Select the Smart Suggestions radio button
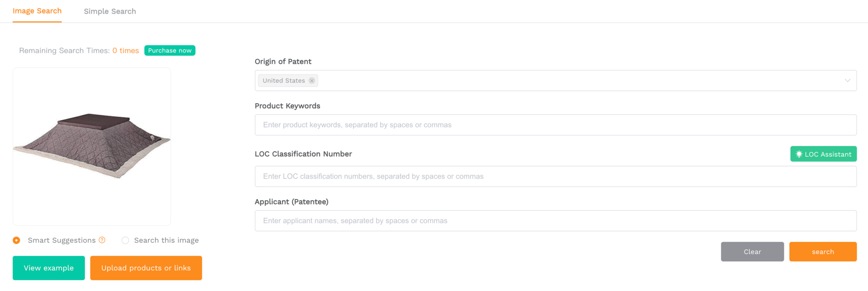The width and height of the screenshot is (868, 291). pyautogui.click(x=16, y=240)
